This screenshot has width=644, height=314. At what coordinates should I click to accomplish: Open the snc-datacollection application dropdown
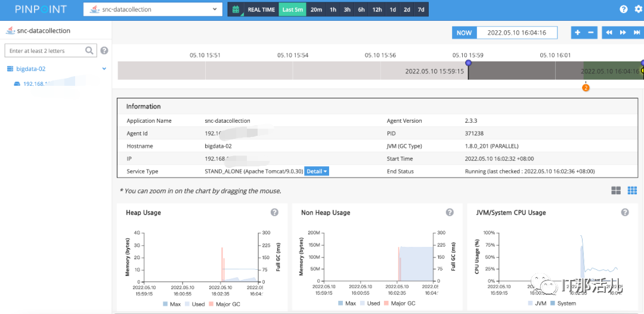tap(153, 10)
